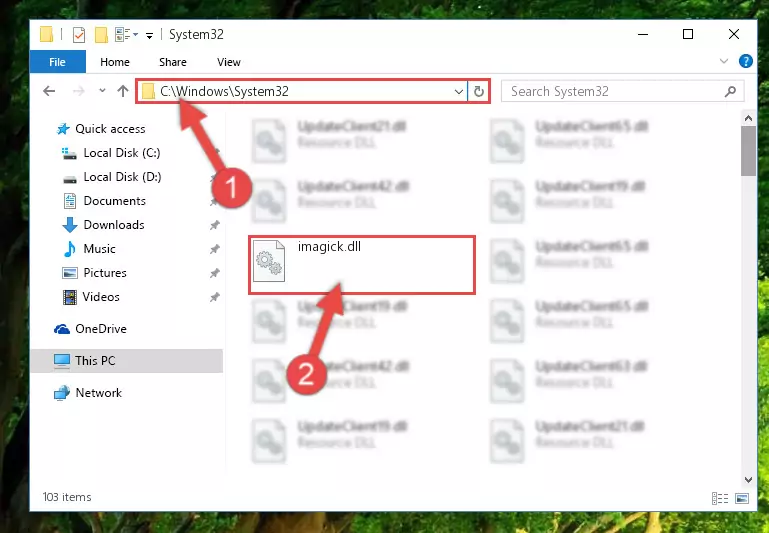Viewport: 769px width, 533px height.
Task: Click the Properties icon in quick access toolbar
Action: tap(78, 34)
